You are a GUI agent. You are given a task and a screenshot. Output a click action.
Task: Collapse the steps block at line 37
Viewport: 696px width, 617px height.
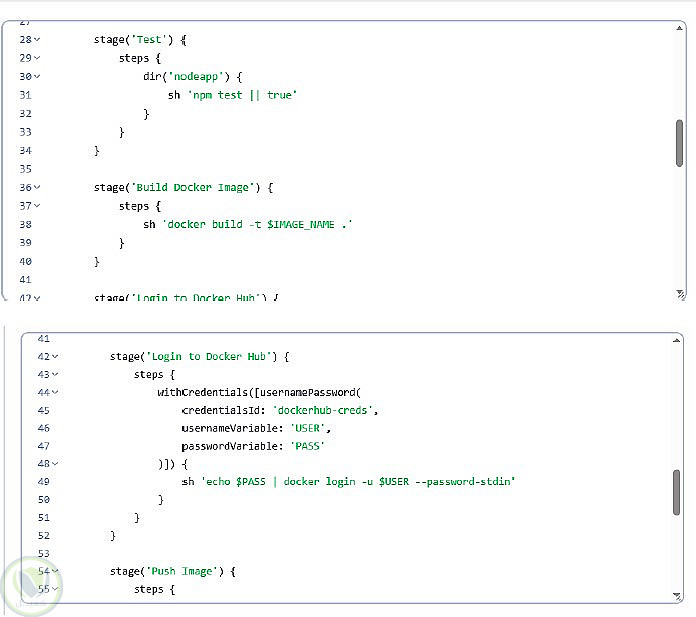[37, 206]
